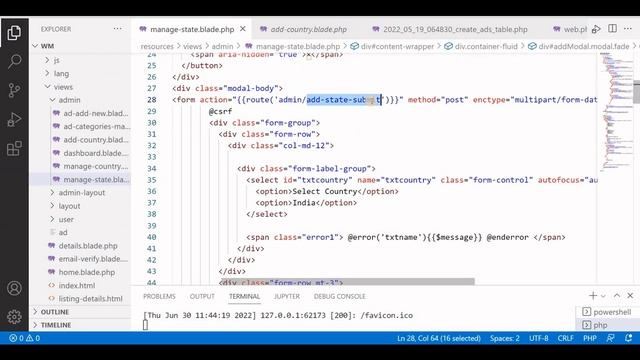The height and width of the screenshot is (360, 640).
Task: Select the powershell terminal instance
Action: tap(607, 312)
